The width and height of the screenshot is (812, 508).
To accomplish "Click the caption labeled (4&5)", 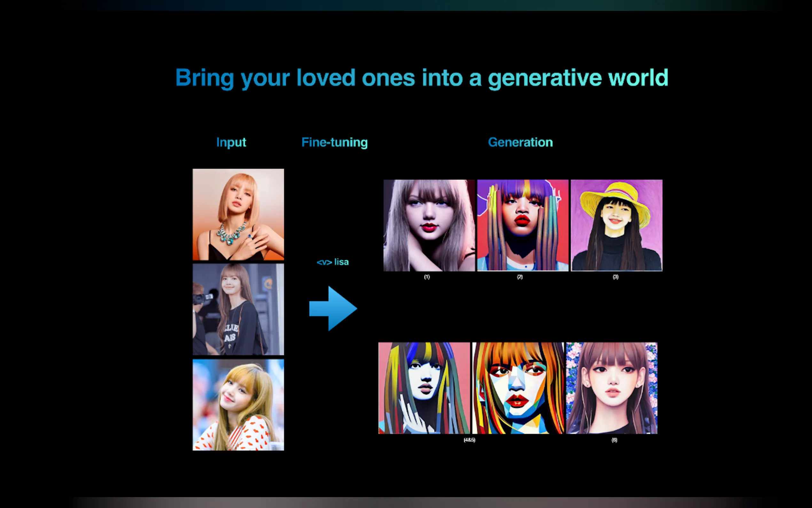I will (469, 440).
